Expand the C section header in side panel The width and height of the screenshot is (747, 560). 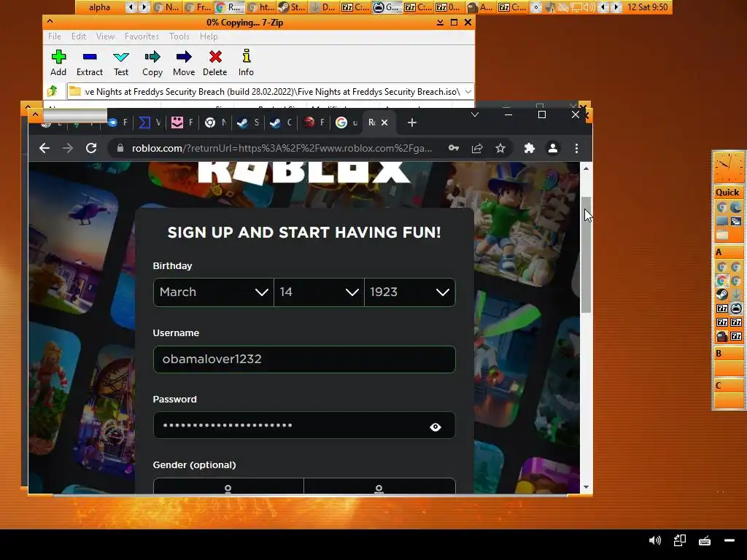pos(727,385)
